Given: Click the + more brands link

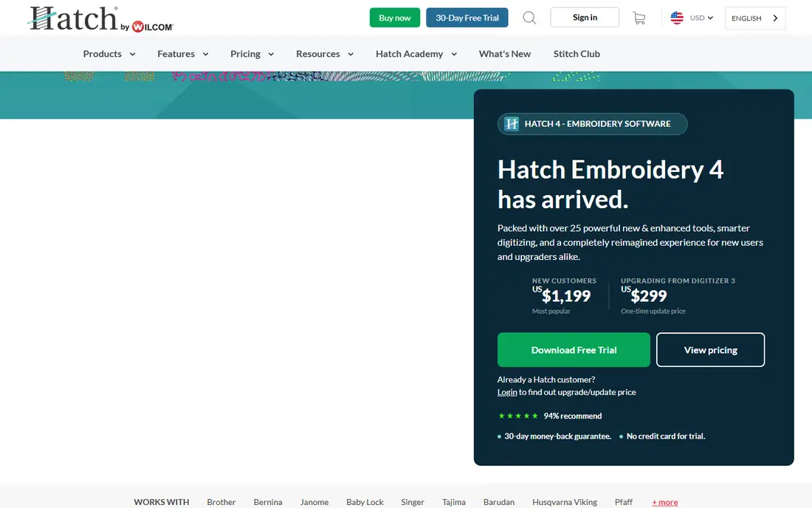Looking at the screenshot, I should click(665, 502).
